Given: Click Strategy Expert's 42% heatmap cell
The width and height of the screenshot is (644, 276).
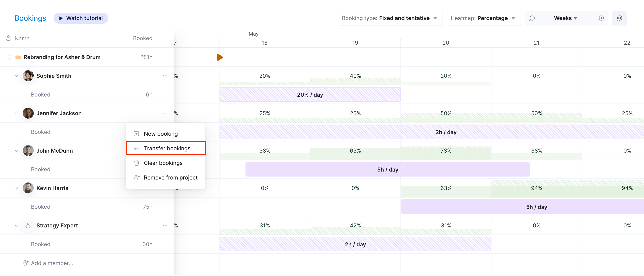Looking at the screenshot, I should 355,225.
